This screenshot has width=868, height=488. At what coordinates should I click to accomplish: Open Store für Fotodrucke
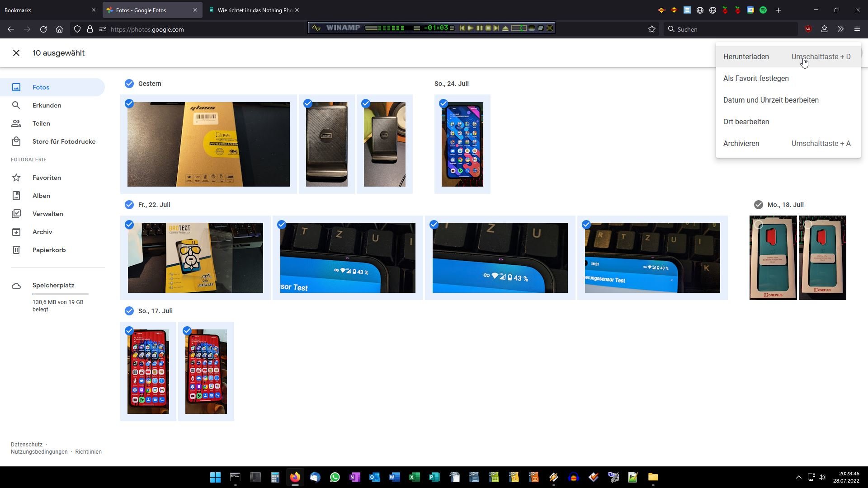(64, 141)
